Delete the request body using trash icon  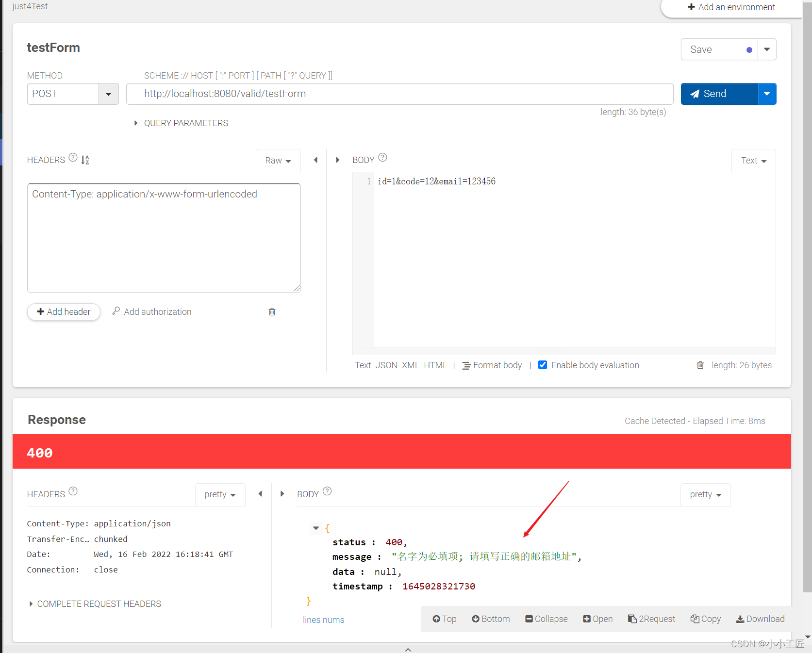point(700,365)
